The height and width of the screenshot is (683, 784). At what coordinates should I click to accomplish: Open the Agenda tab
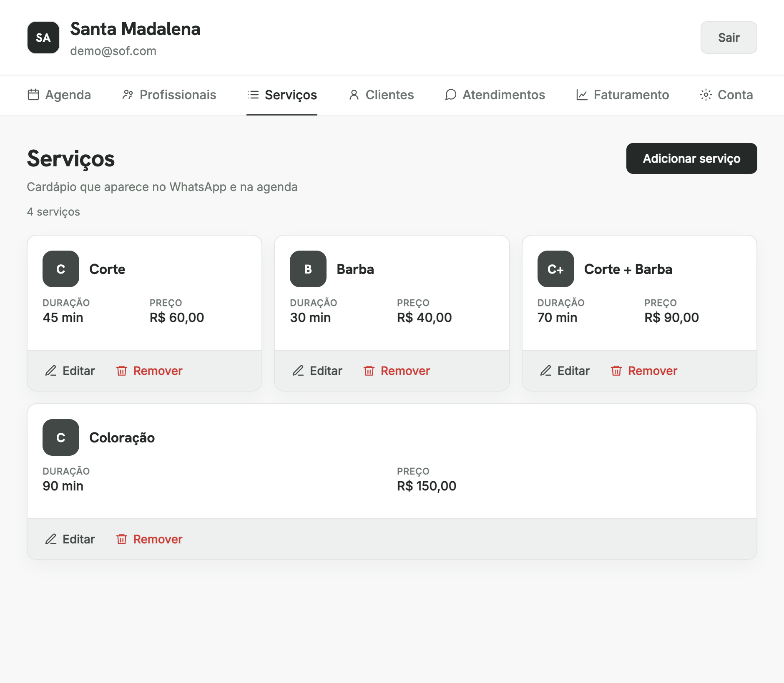tap(59, 95)
